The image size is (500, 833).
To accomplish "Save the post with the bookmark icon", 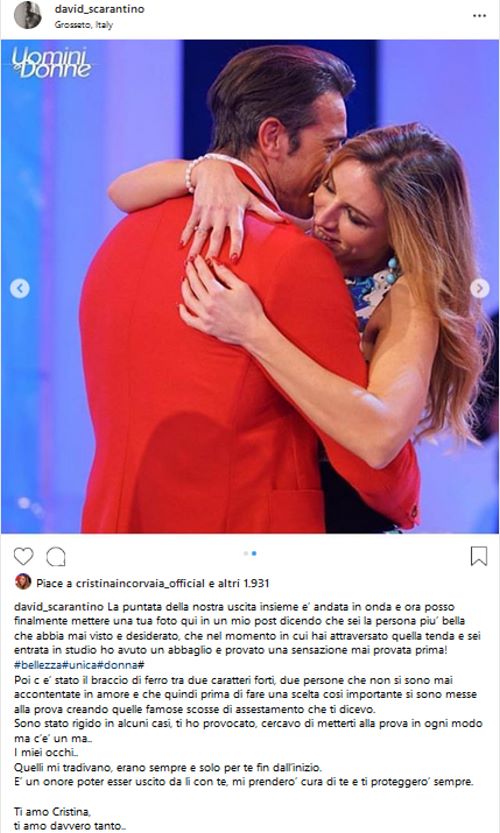I will click(479, 556).
